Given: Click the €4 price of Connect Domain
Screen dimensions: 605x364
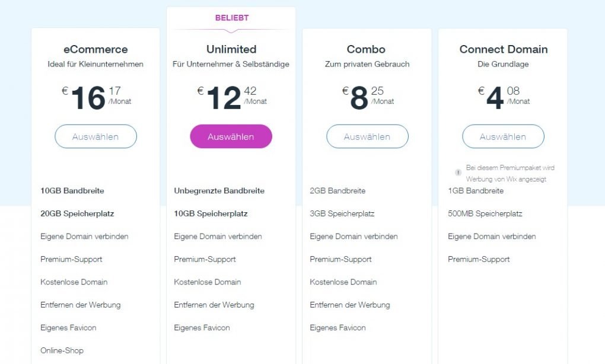Looking at the screenshot, I should tap(504, 98).
